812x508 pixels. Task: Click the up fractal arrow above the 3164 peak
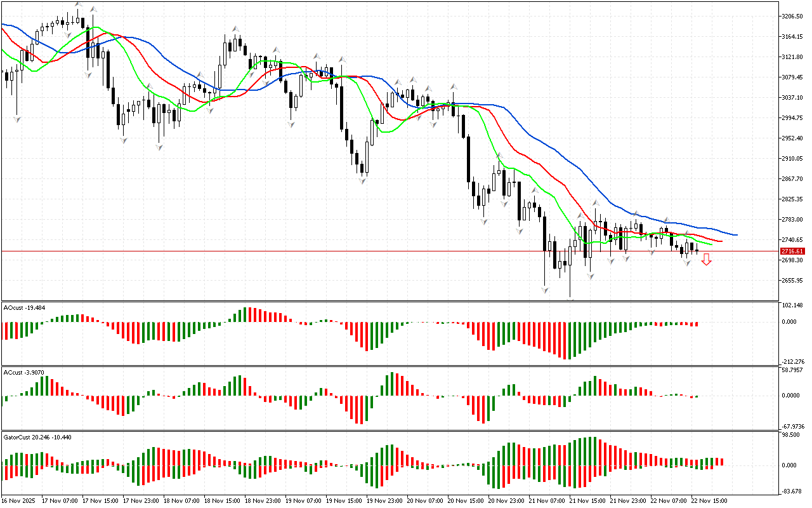pos(235,29)
